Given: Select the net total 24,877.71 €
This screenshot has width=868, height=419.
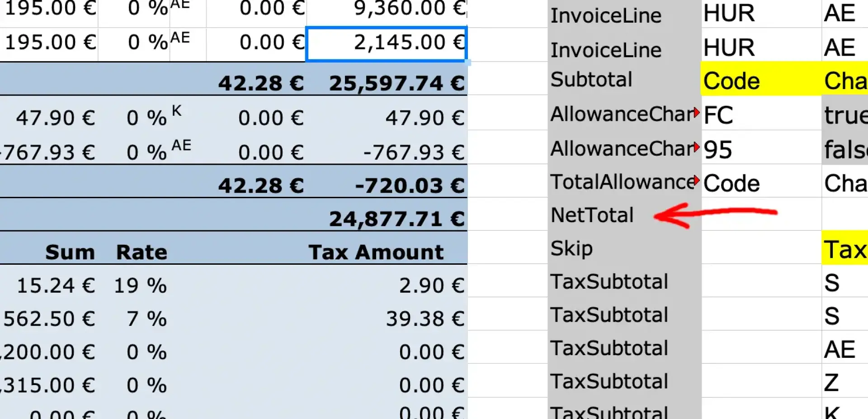Looking at the screenshot, I should pyautogui.click(x=396, y=219).
